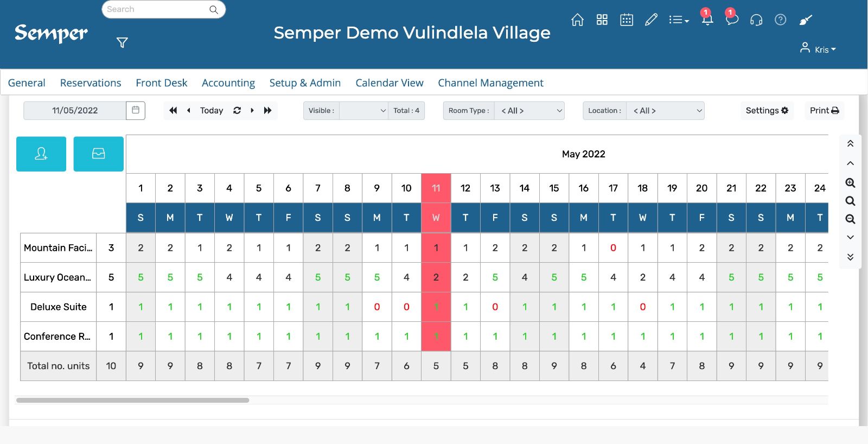Screen dimensions: 868x444
Task: Click the add guest button
Action: coord(41,154)
